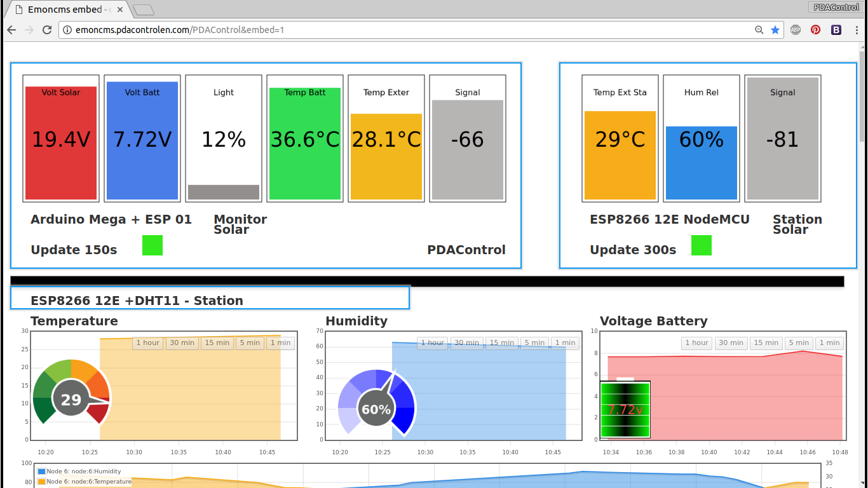Viewport: 868px width, 488px height.
Task: Click the green update indicator beside Update 150s
Action: click(152, 245)
